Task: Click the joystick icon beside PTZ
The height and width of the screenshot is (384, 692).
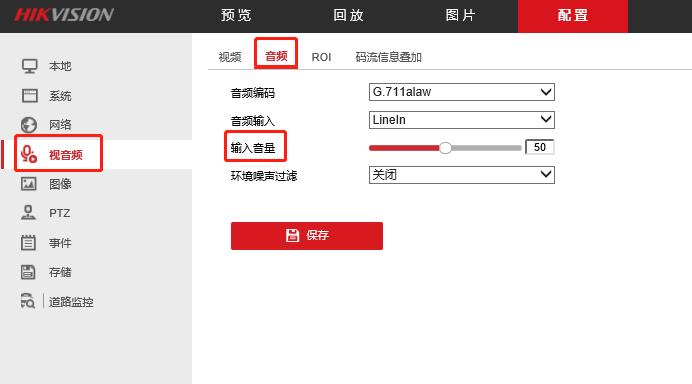Action: point(29,213)
